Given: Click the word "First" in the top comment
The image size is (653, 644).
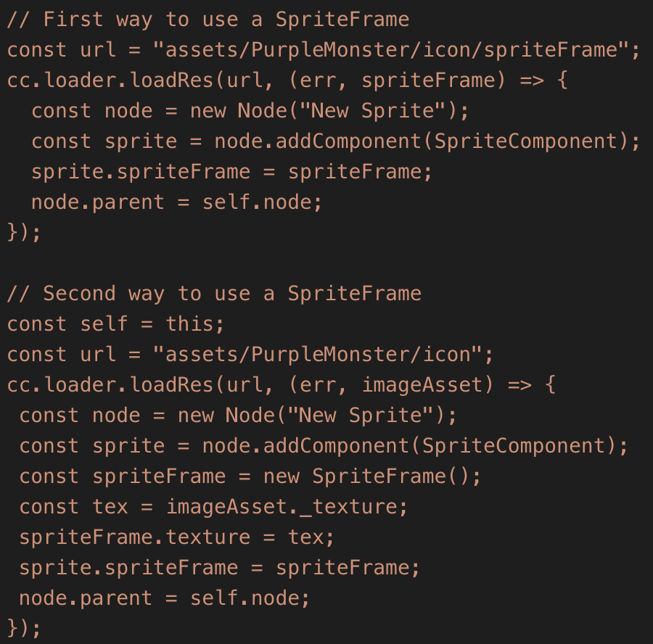Looking at the screenshot, I should coord(73,20).
